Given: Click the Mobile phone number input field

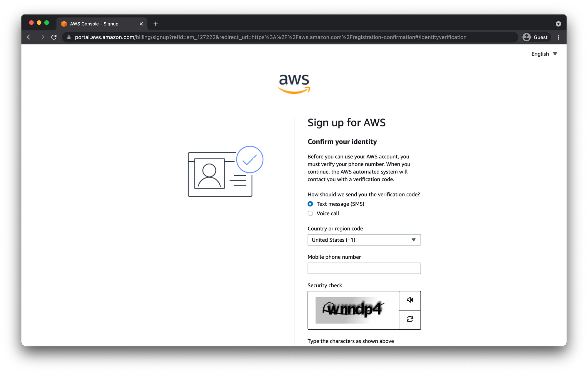Looking at the screenshot, I should click(364, 268).
